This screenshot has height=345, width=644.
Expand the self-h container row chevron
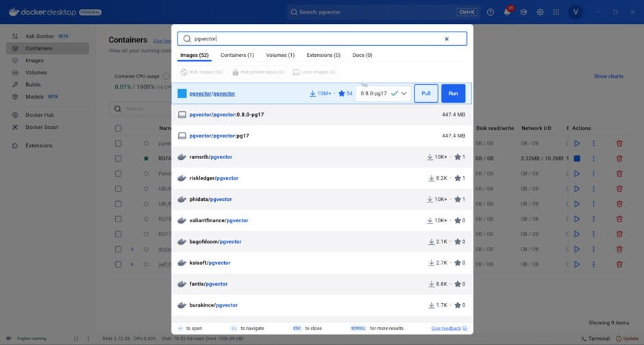click(x=132, y=264)
